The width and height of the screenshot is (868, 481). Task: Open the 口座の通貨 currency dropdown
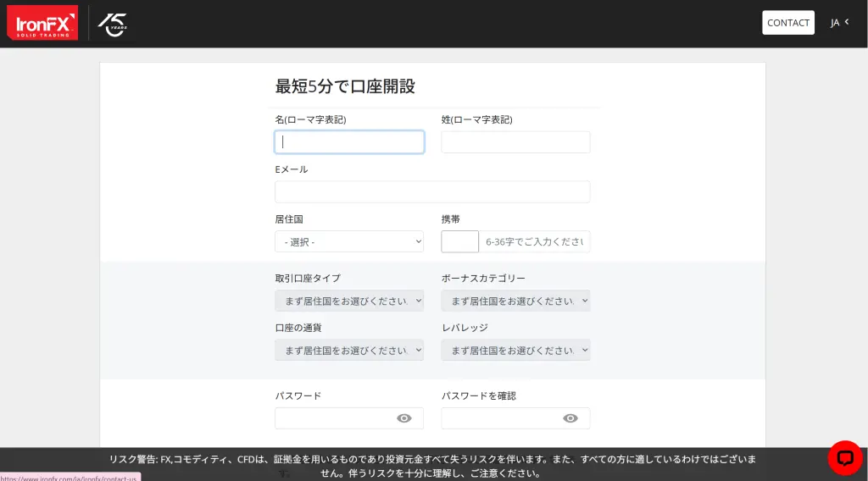(348, 351)
